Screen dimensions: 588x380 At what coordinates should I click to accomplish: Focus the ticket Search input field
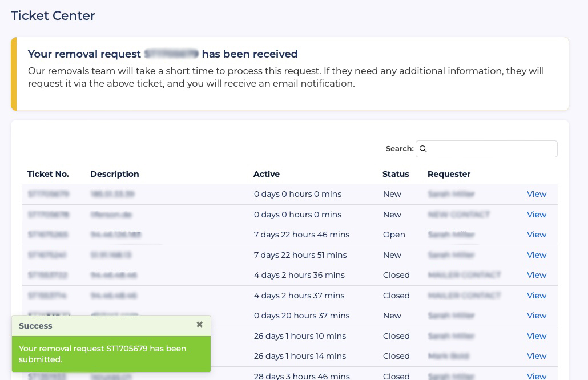491,149
